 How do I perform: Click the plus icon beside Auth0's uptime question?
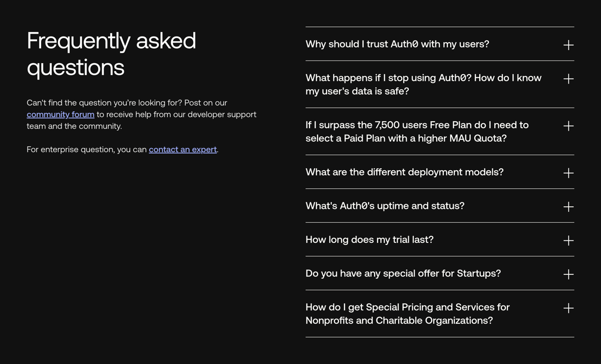coord(568,206)
